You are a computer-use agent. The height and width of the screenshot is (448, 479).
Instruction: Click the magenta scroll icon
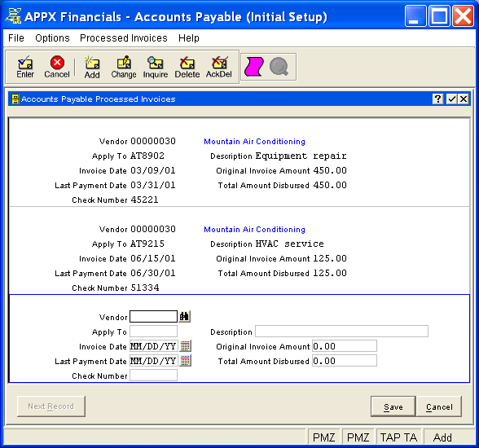point(253,67)
